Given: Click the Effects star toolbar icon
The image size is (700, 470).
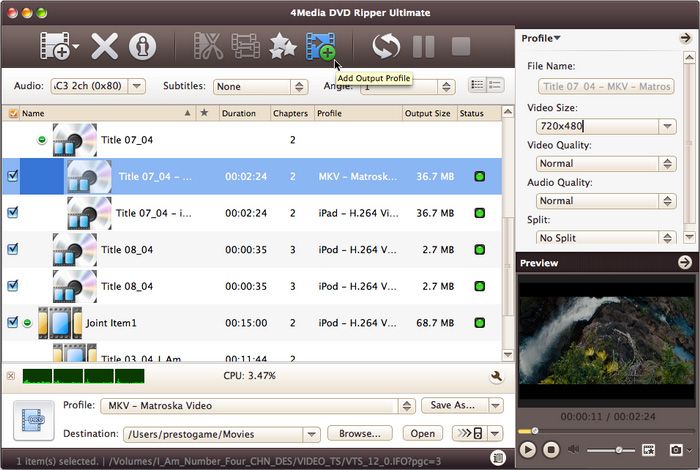Looking at the screenshot, I should point(283,47).
